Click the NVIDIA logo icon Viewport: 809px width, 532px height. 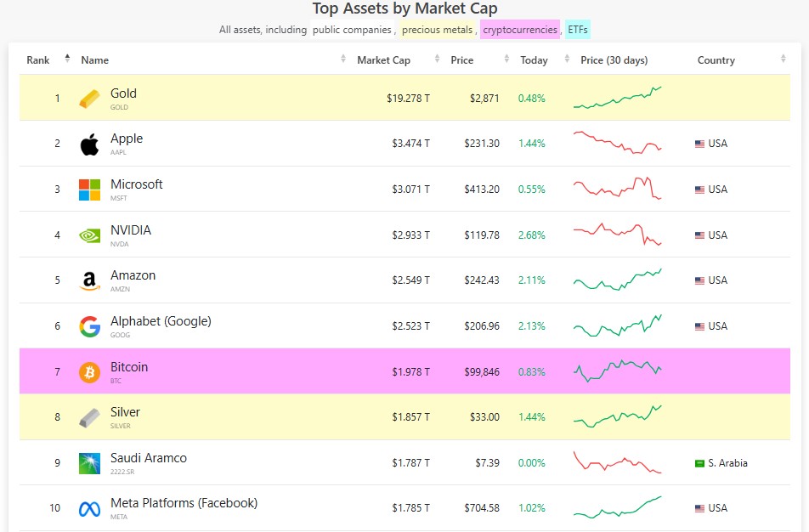tap(89, 235)
